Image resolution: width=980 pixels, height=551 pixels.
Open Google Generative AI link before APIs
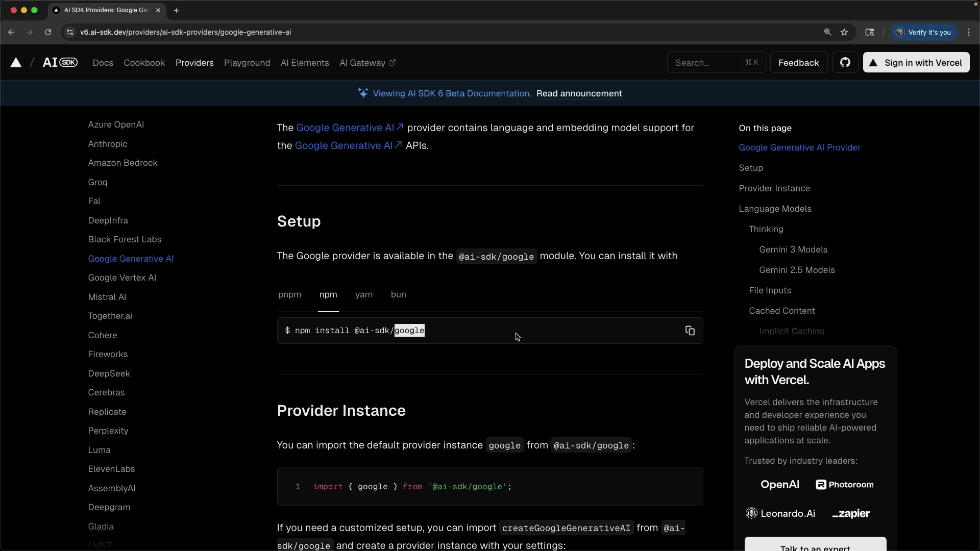(x=349, y=145)
